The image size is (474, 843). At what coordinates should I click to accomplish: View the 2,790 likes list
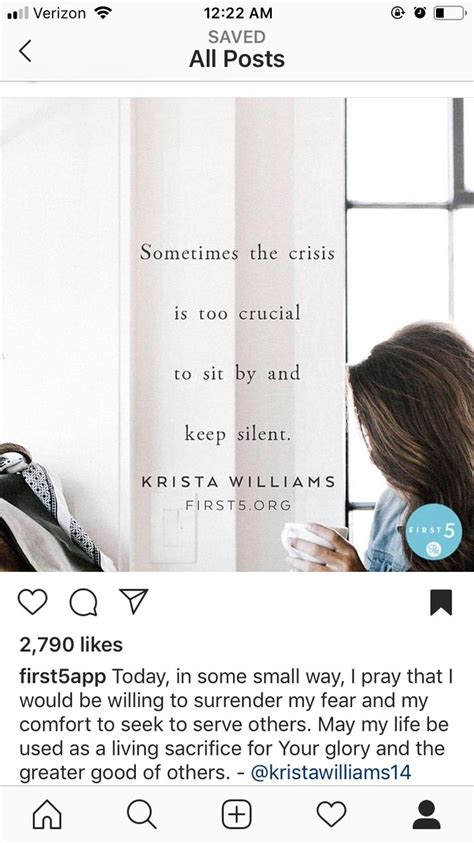tap(71, 645)
